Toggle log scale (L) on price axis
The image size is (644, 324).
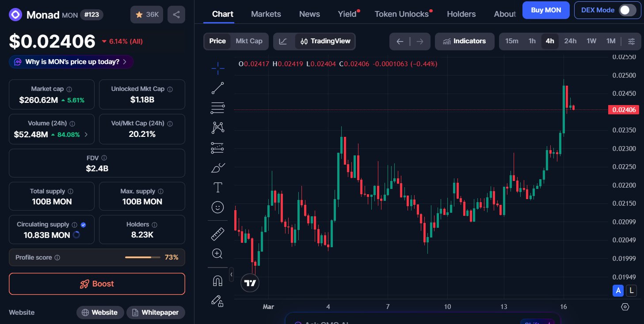click(632, 290)
